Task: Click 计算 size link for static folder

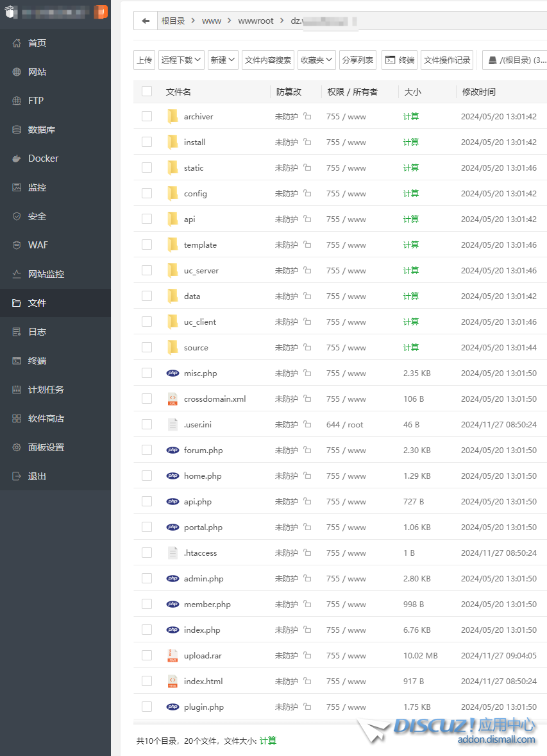Action: (x=411, y=168)
